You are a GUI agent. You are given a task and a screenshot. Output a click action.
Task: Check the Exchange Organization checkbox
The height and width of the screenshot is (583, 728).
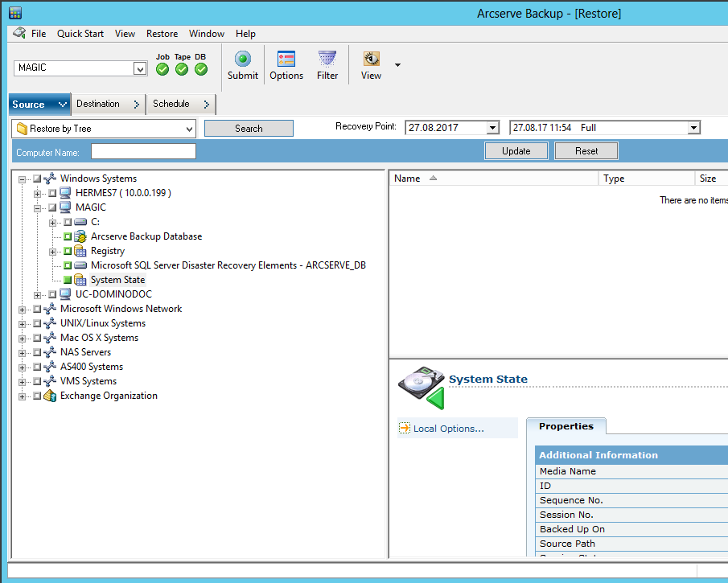(37, 396)
